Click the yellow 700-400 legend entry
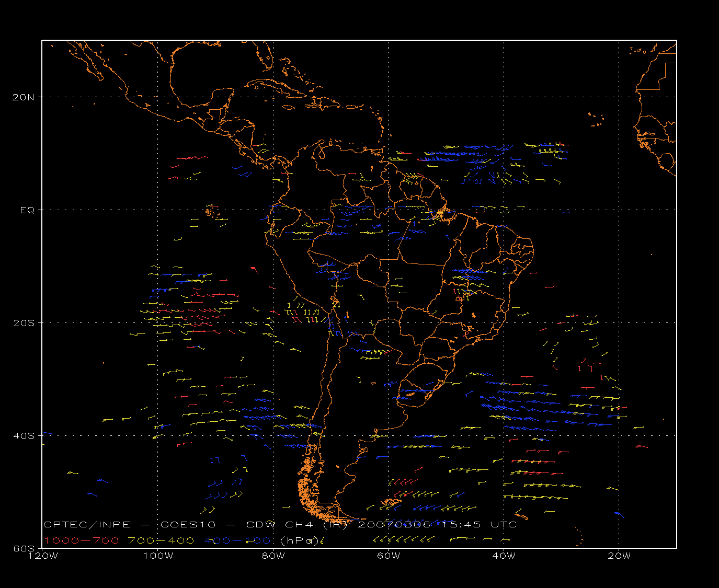Screen dimensions: 719x588 tap(161, 540)
